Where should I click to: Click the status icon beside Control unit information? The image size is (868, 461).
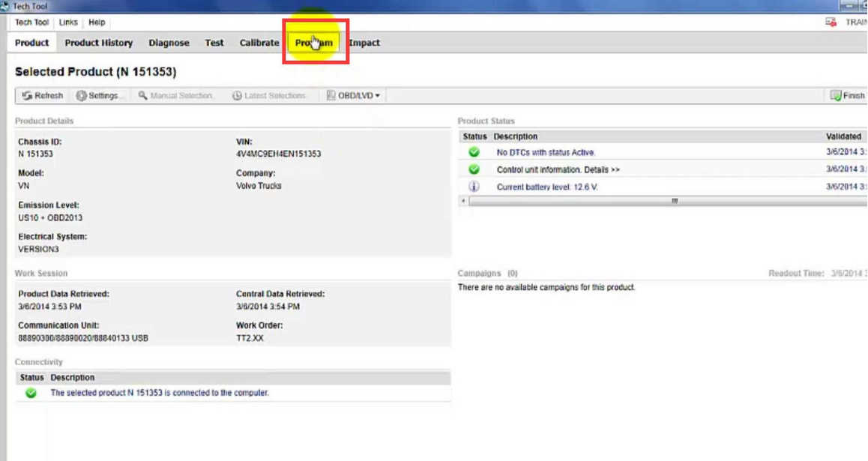click(x=472, y=169)
